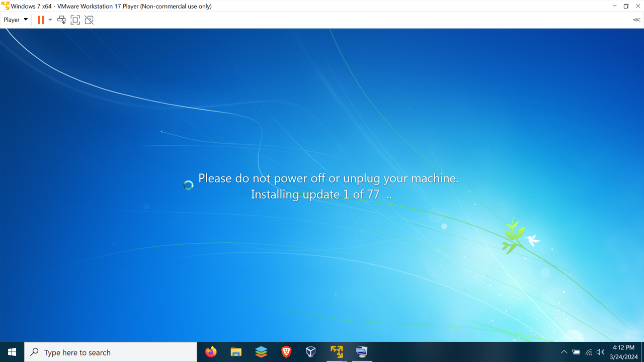Screen dimensions: 644x362
Task: Open the stacked layers app on taskbar
Action: click(x=261, y=352)
